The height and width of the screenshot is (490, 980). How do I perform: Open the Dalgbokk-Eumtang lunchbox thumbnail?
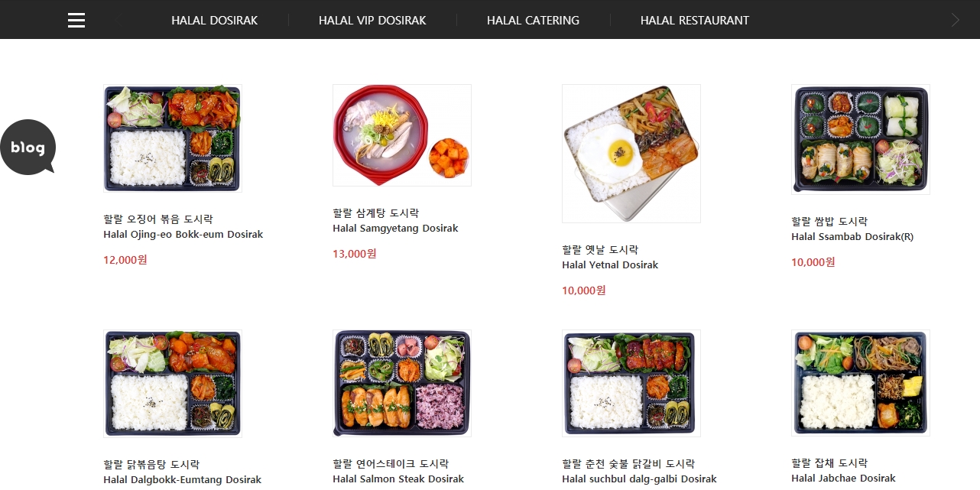pos(173,384)
